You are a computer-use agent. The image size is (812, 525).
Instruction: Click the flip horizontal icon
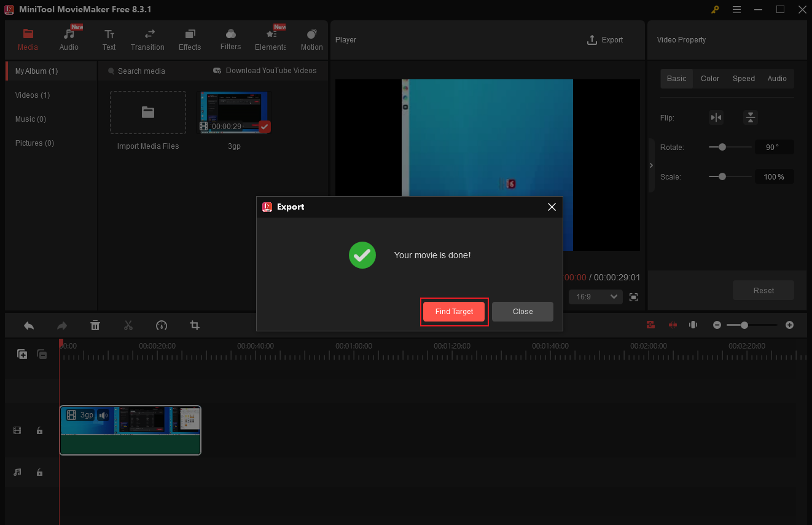click(x=716, y=117)
